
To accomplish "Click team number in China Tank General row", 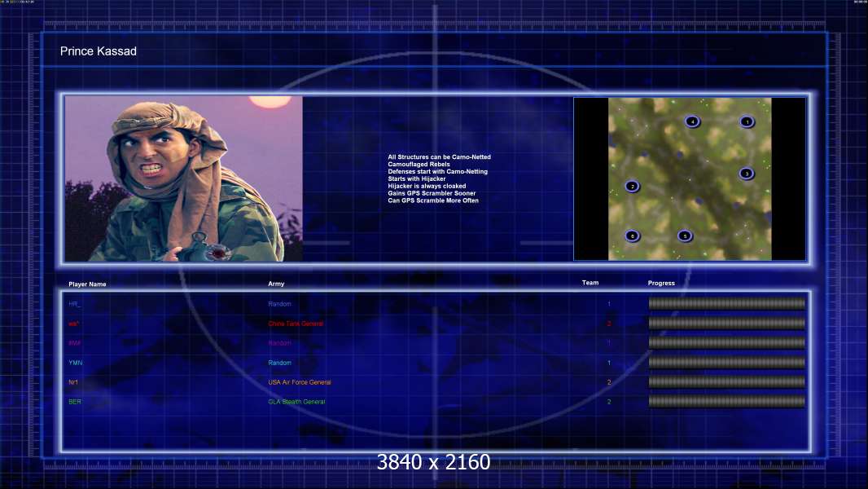I will [x=609, y=324].
